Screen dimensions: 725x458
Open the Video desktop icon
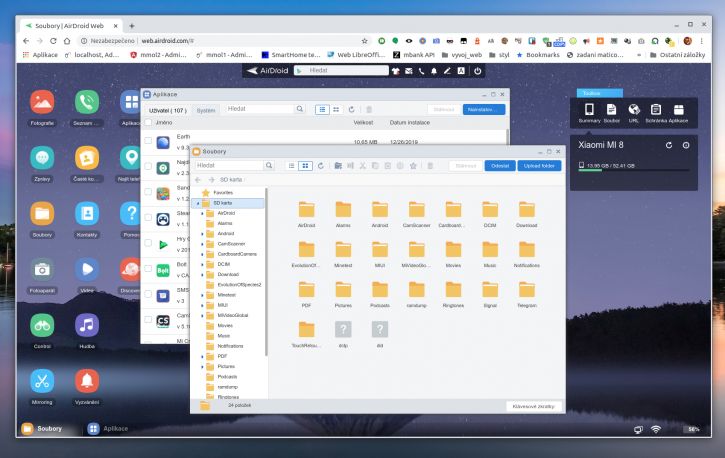[87, 269]
